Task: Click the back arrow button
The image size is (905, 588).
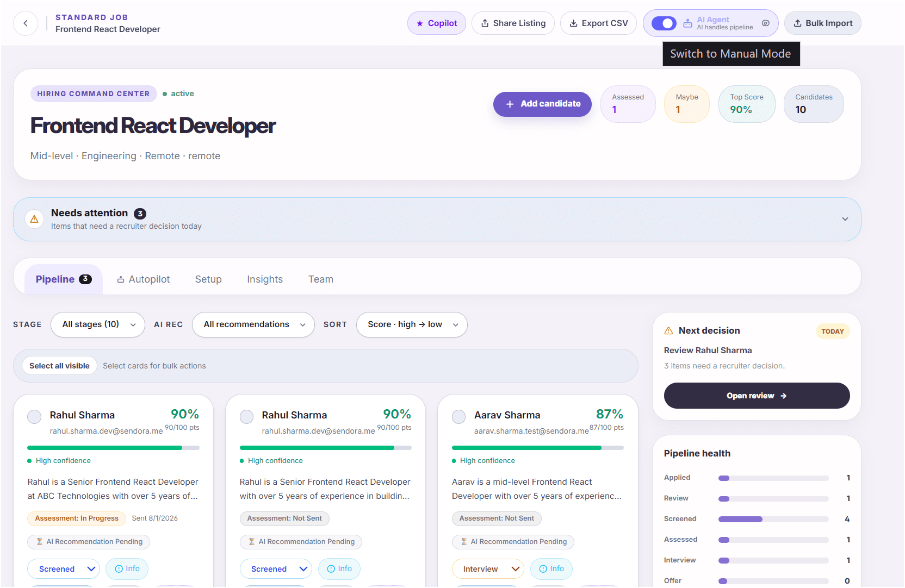Action: pos(26,23)
